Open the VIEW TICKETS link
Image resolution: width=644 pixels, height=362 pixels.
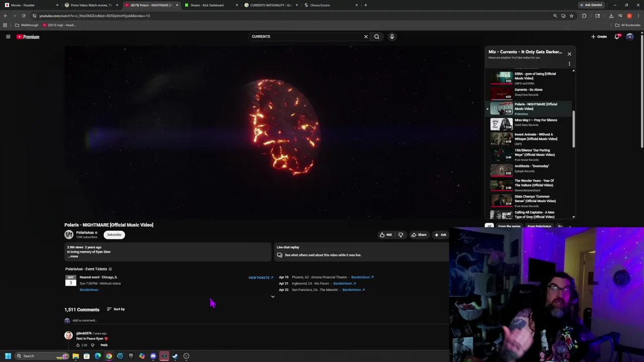click(261, 278)
